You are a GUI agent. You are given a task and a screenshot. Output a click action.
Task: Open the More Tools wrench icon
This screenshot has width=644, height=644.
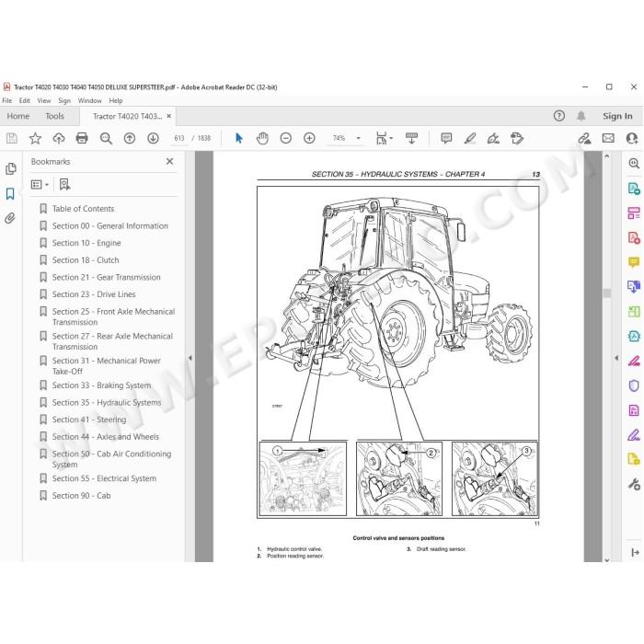[x=634, y=484]
